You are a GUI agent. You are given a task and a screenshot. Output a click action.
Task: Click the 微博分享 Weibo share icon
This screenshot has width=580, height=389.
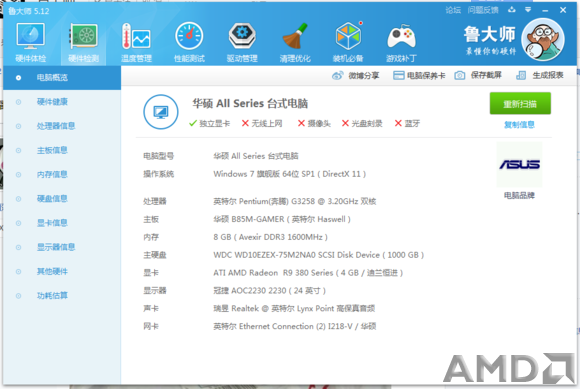tap(337, 76)
